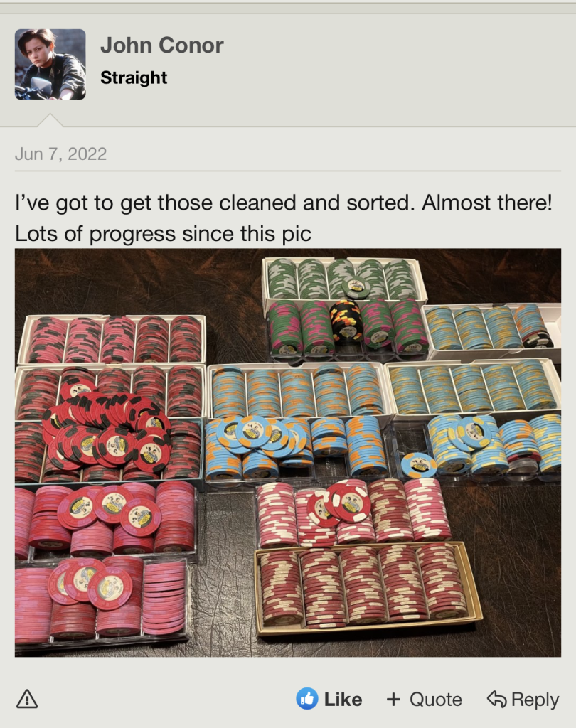Open John Conor's avatar picture
This screenshot has width=576, height=728.
[x=50, y=65]
